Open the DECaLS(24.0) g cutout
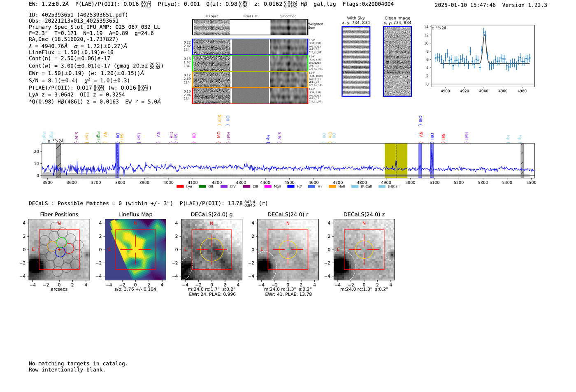Image resolution: width=576 pixels, height=392 pixels. pos(211,249)
